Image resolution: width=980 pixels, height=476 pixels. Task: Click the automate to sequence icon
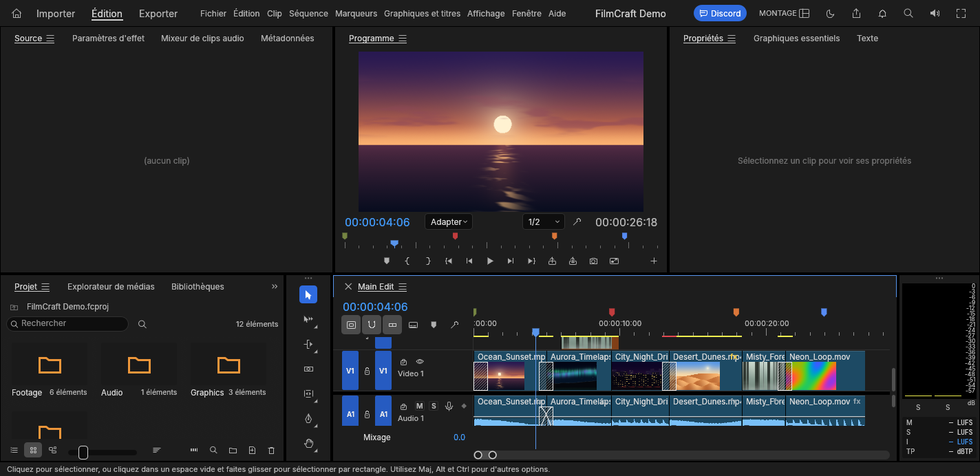[x=194, y=451]
